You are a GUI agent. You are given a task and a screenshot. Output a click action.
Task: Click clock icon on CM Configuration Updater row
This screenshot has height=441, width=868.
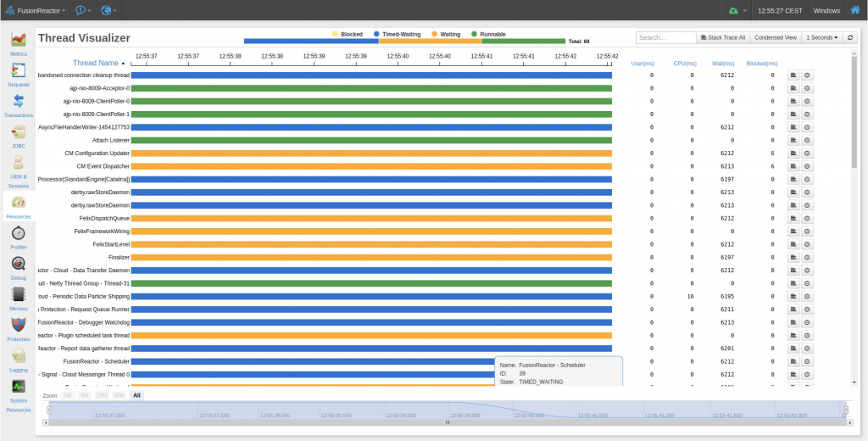click(x=807, y=153)
